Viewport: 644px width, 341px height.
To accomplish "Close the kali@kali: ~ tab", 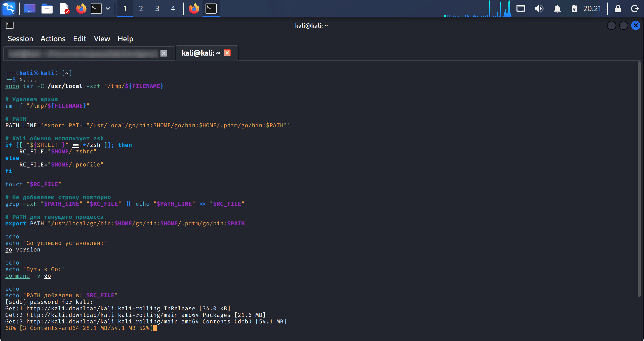I will [x=227, y=53].
